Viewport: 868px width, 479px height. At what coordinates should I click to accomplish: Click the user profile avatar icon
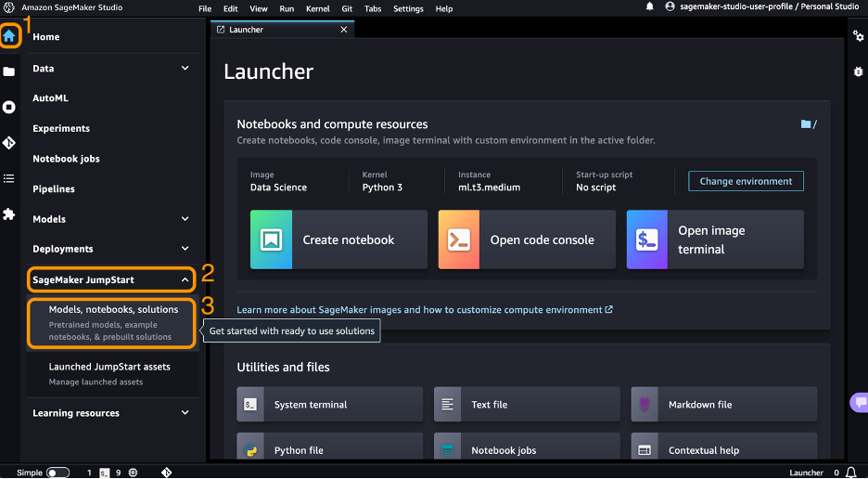coord(670,6)
